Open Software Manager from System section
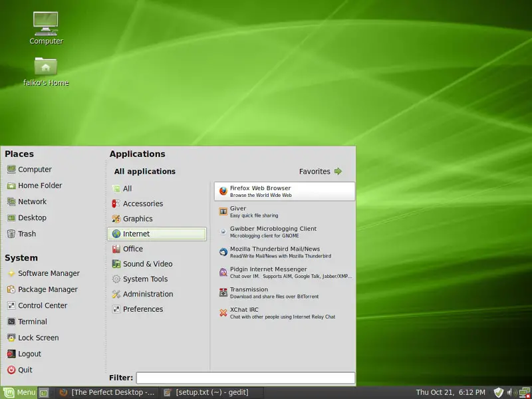Image resolution: width=532 pixels, height=399 pixels. click(x=49, y=273)
